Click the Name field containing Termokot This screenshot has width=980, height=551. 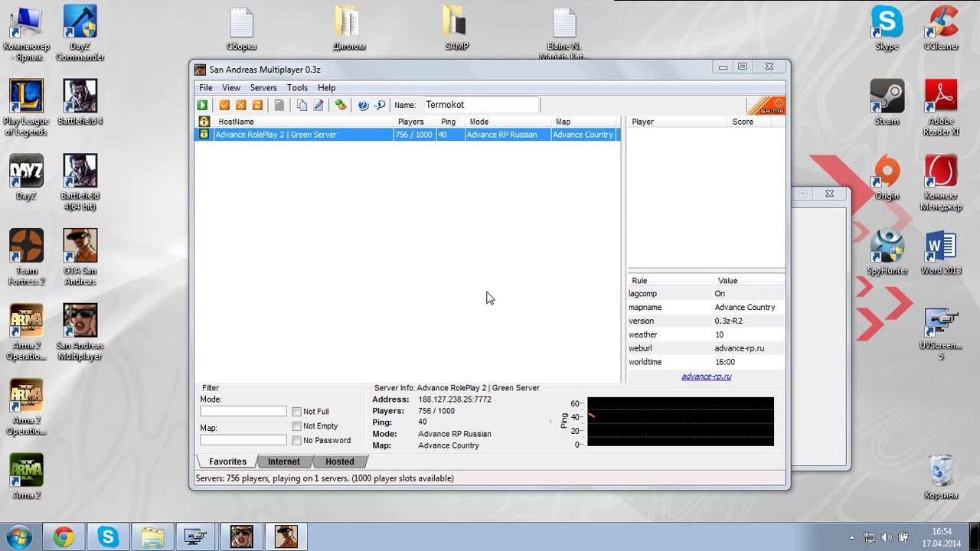coord(482,105)
